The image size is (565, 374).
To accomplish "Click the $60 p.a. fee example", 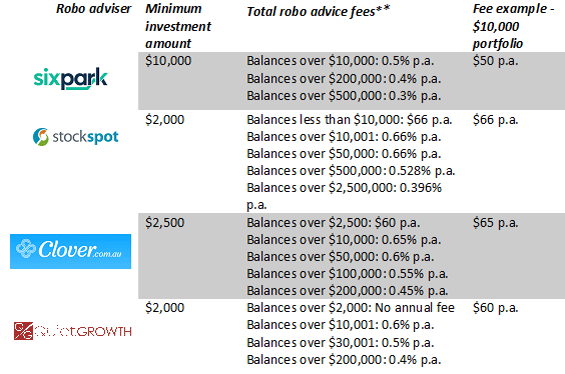I will [x=495, y=308].
